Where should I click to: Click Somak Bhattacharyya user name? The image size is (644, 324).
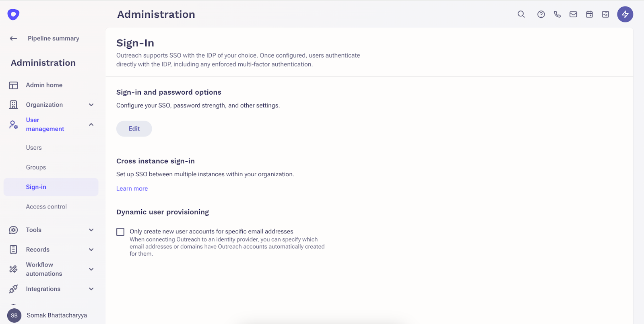[x=57, y=315]
